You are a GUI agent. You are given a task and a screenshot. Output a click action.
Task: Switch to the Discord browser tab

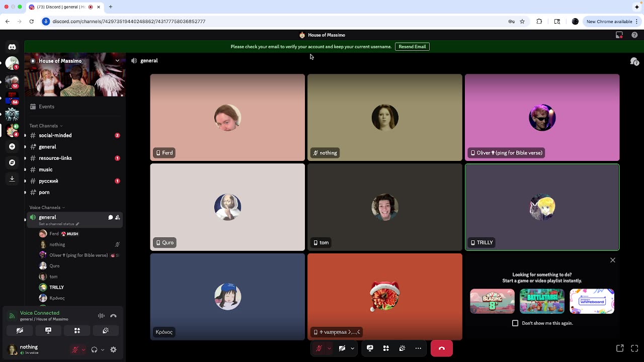click(64, 7)
